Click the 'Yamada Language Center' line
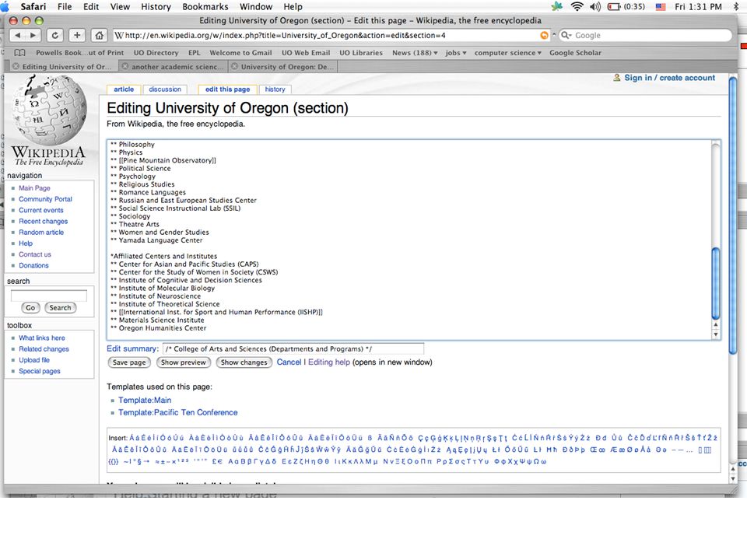The image size is (747, 560). [156, 240]
